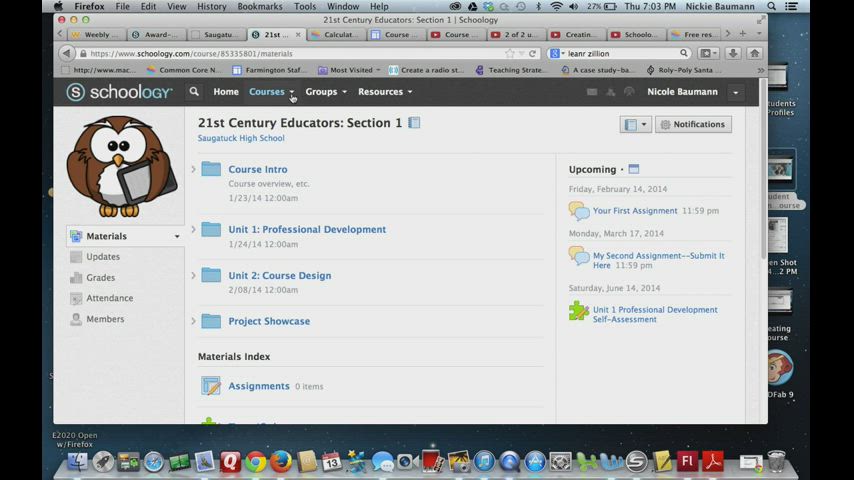Image resolution: width=854 pixels, height=480 pixels.
Task: Click the Upcoming calendar icon
Action: point(633,169)
